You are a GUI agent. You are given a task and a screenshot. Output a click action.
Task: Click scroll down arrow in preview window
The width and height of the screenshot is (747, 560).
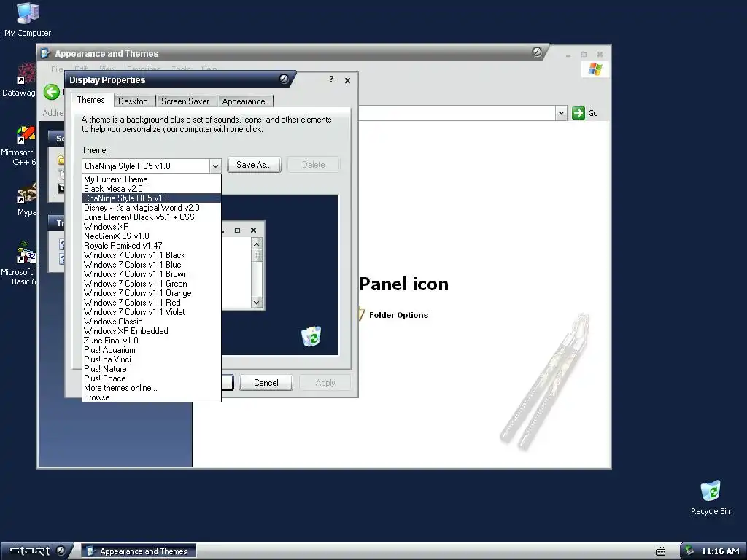256,303
